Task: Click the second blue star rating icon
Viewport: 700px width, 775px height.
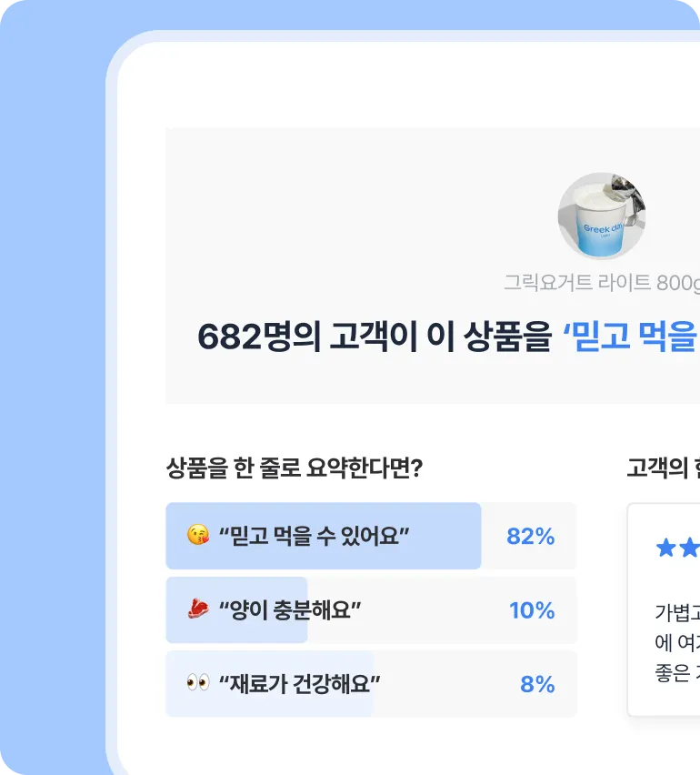Action: [x=689, y=548]
